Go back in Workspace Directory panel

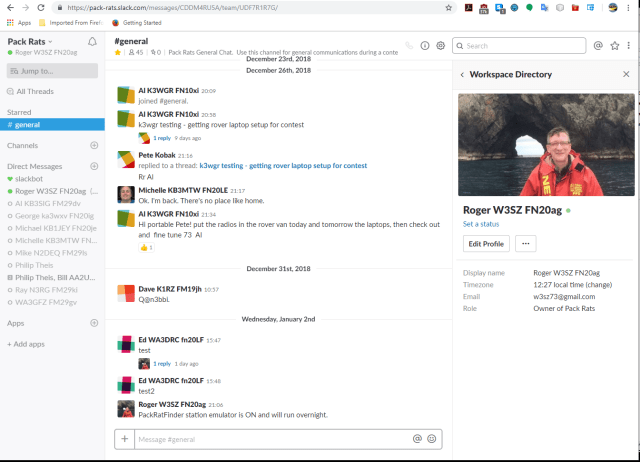[x=462, y=75]
